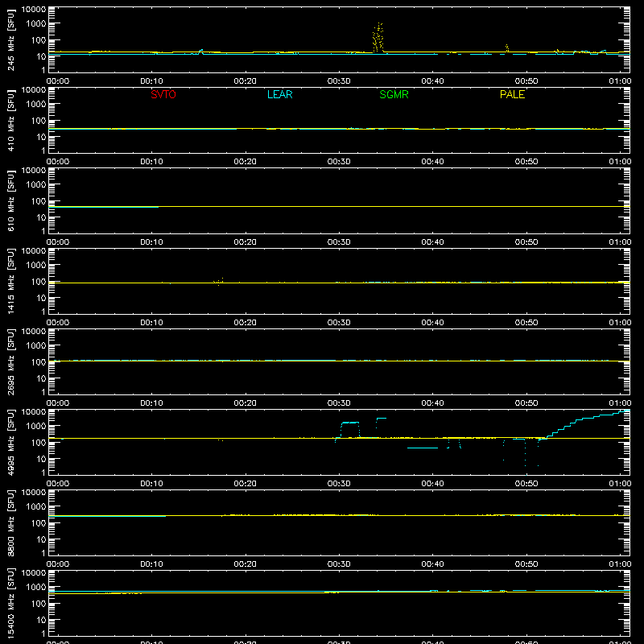
Task: Click the small yellow spike near 00:48 in 245 MHz panel
Action: coord(507,48)
